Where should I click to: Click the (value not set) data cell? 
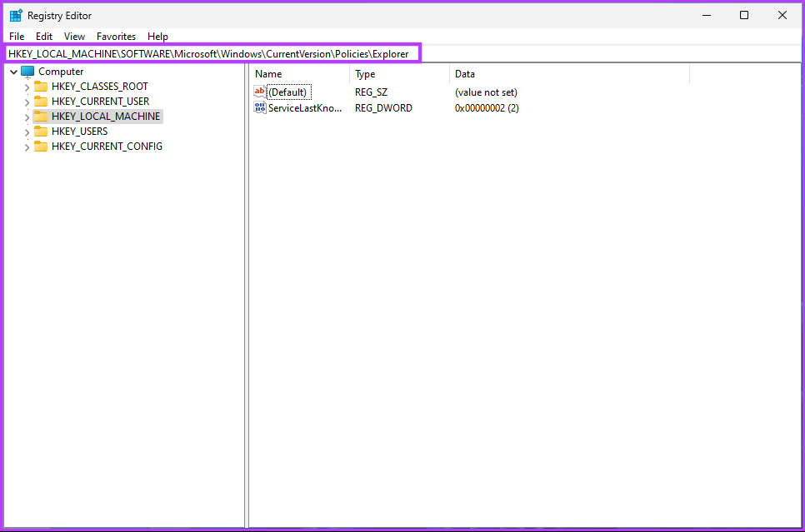pos(486,92)
